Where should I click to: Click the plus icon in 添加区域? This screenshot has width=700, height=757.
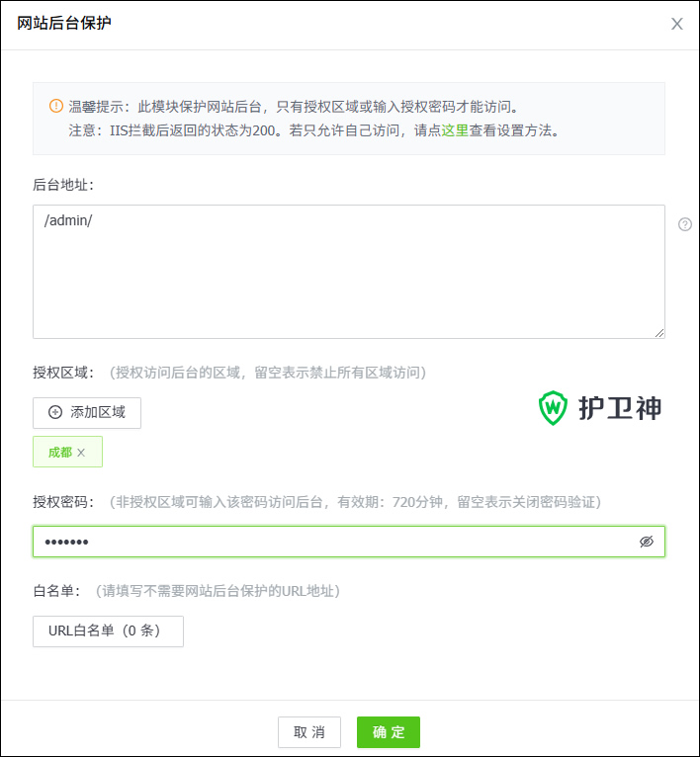coord(55,412)
